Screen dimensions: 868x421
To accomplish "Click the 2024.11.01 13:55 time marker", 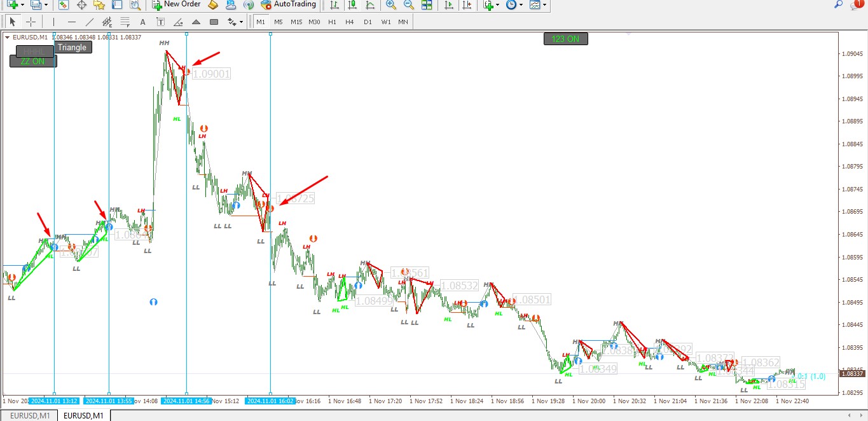I will coord(109,401).
